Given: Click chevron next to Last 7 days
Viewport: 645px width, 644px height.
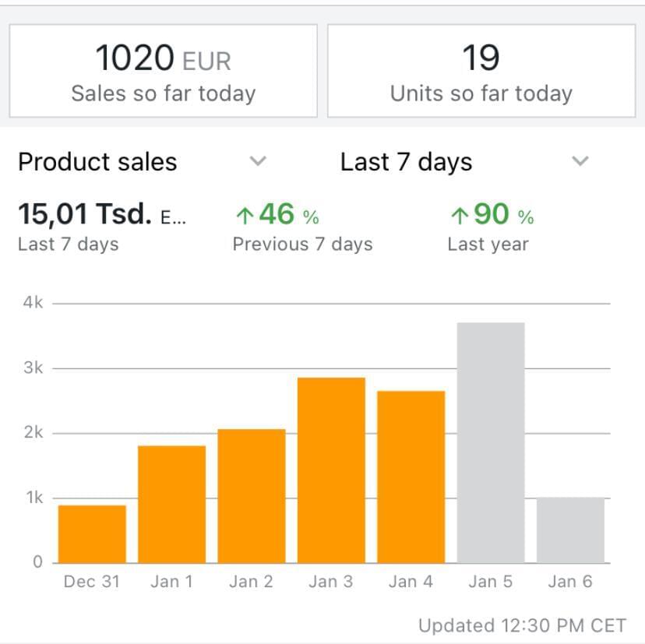Looking at the screenshot, I should pyautogui.click(x=580, y=161).
